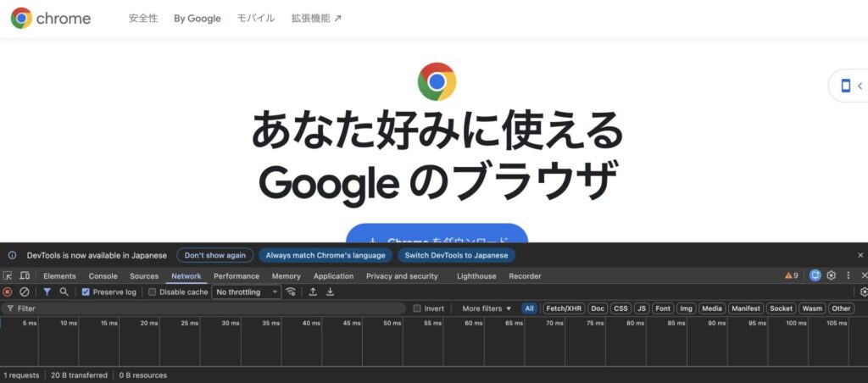Toggle Preserve log checkbox
868x383 pixels.
pos(86,291)
